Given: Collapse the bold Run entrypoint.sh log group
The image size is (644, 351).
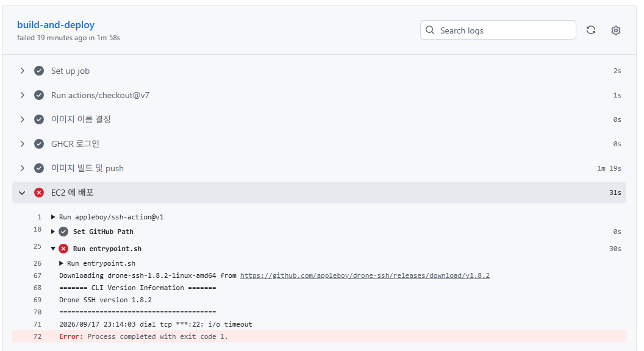Looking at the screenshot, I should click(53, 249).
